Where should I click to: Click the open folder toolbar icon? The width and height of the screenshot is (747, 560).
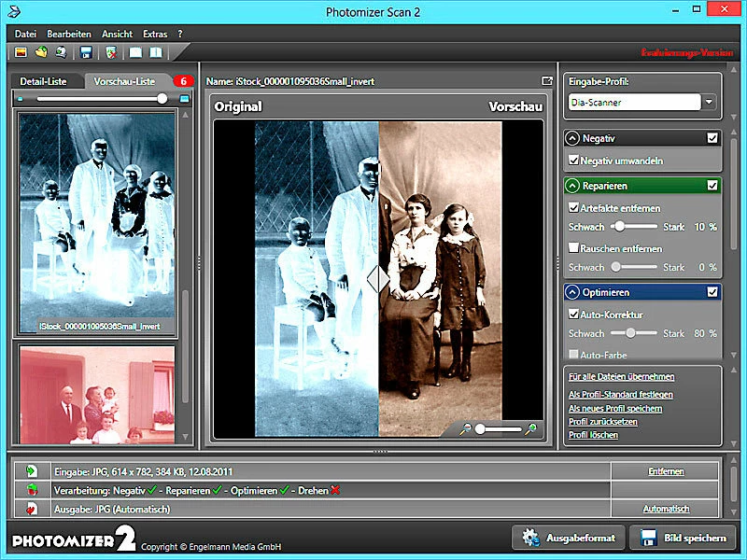(x=41, y=52)
